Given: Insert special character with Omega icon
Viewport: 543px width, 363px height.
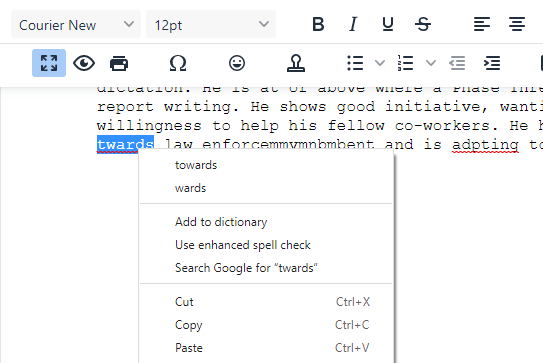Looking at the screenshot, I should 178,63.
